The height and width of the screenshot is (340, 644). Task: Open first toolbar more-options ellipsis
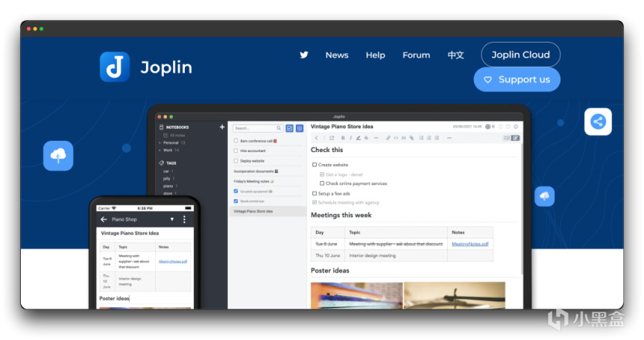[x=376, y=138]
